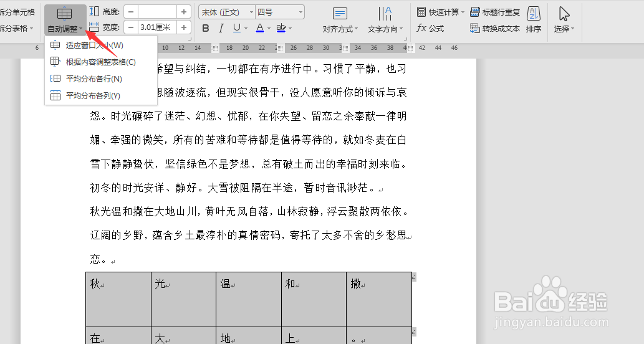Click the height value input field
Viewport: 644px width, 344px height.
coord(157,12)
